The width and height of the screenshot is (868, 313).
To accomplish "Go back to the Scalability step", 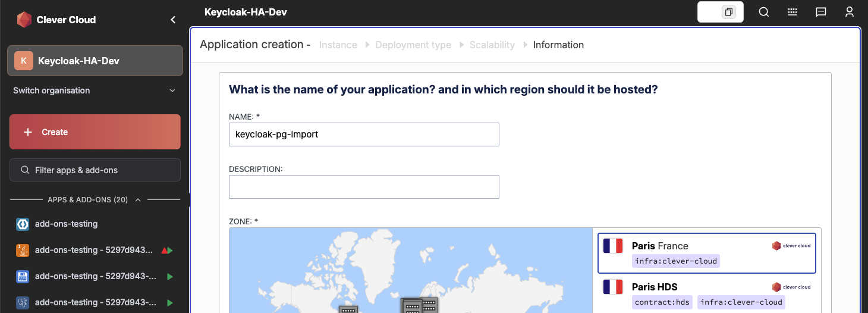I will coord(492,45).
